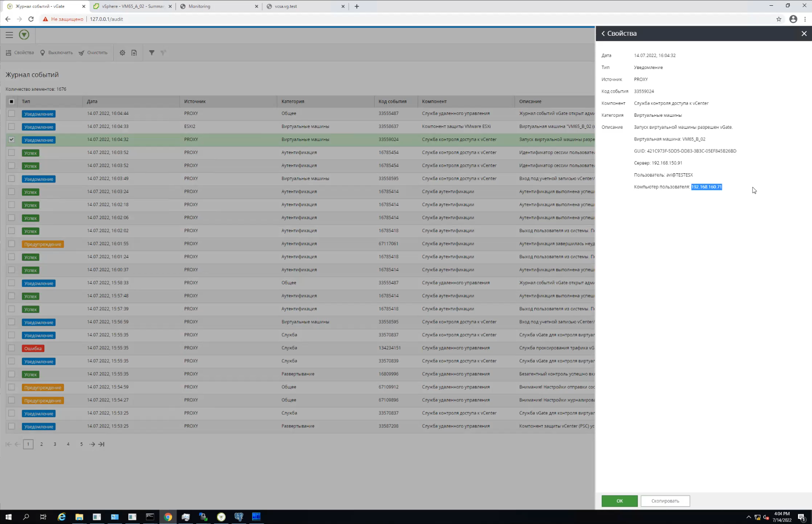The height and width of the screenshot is (524, 812).
Task: Click the Выключить toolbar button
Action: 56,53
